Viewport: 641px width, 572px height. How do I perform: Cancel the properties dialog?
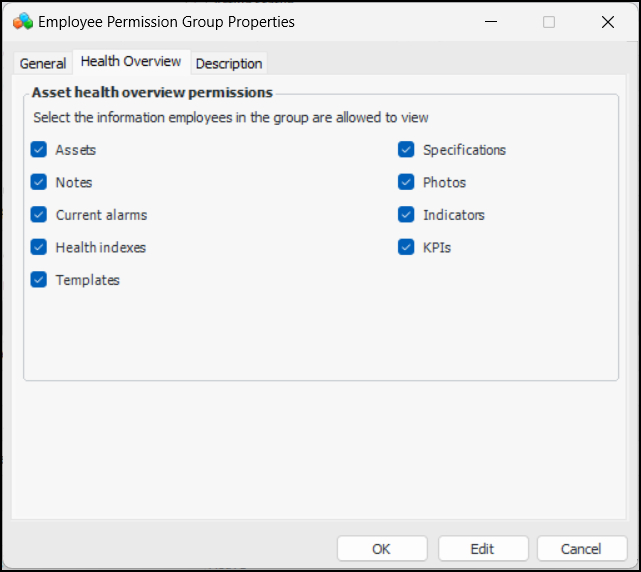pos(581,548)
